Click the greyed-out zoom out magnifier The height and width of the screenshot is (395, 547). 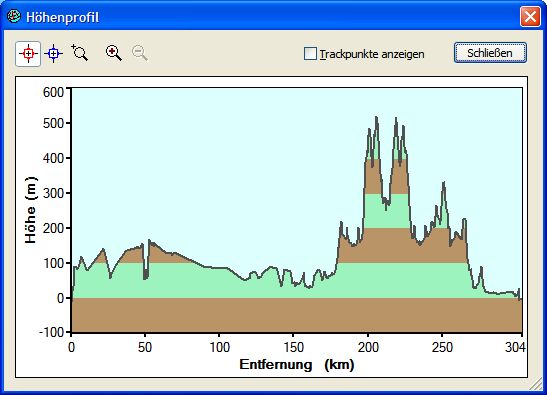[x=140, y=53]
